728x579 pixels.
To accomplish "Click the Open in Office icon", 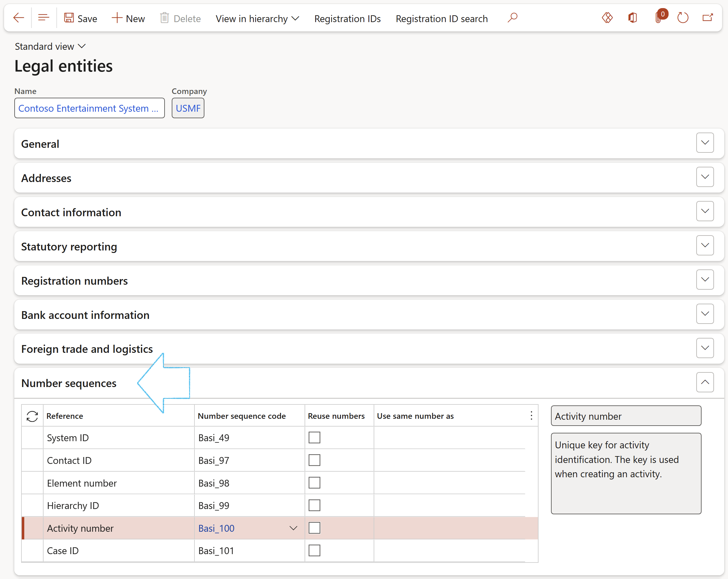I will click(x=632, y=17).
